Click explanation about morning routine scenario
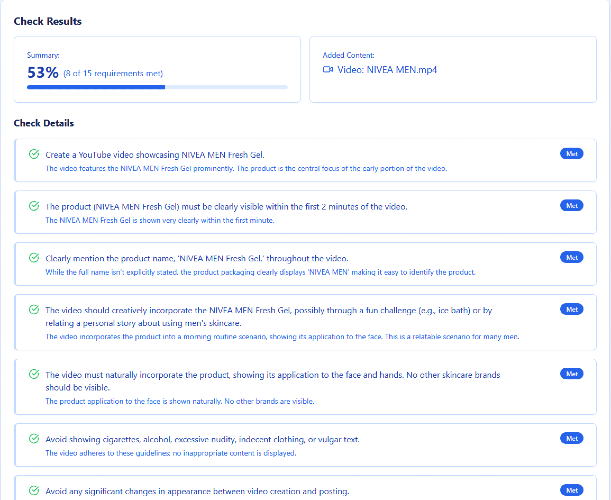Image resolution: width=611 pixels, height=500 pixels. 282,337
